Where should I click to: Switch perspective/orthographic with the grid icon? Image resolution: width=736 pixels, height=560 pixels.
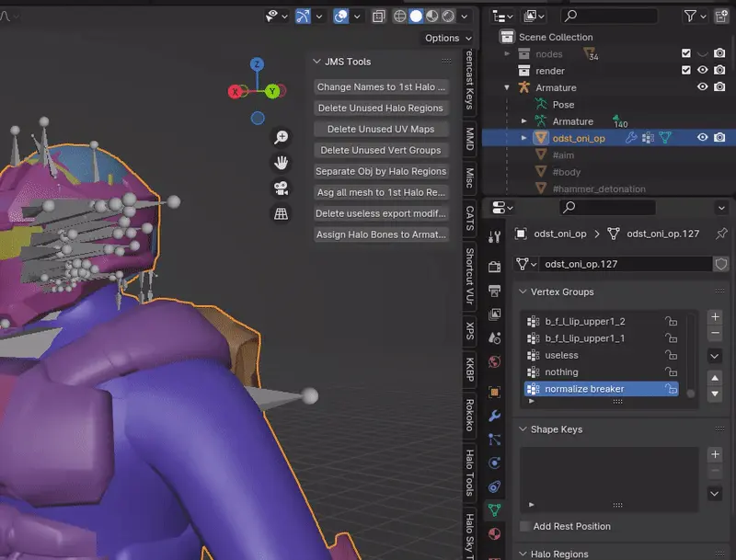click(282, 214)
